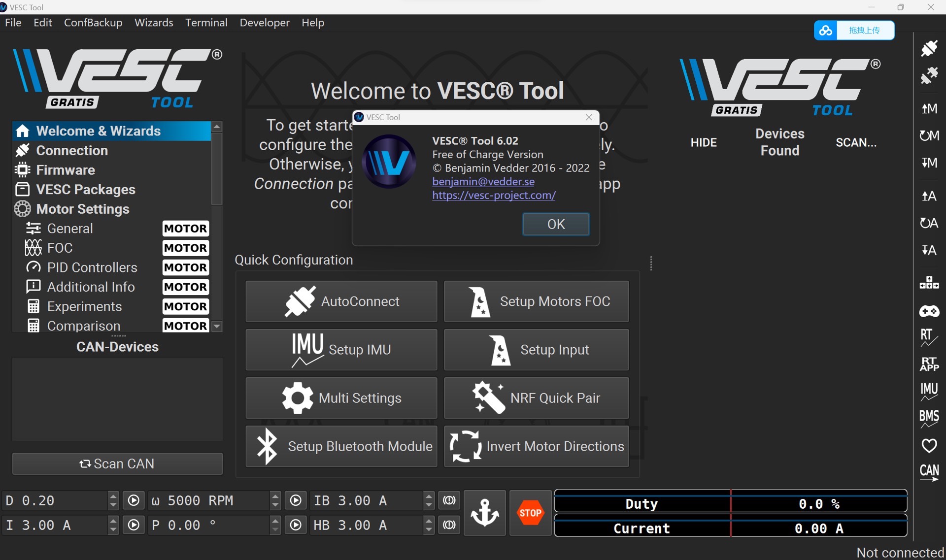Select Welcome & Wizards page
The width and height of the screenshot is (946, 560).
tap(112, 131)
